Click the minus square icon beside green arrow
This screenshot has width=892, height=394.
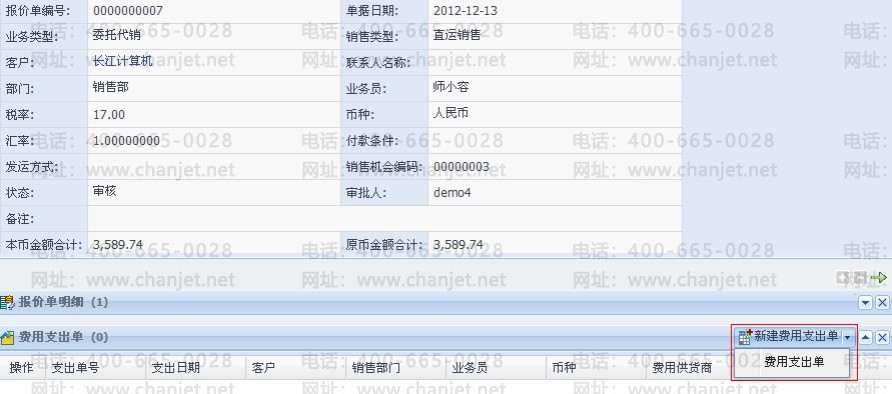(860, 277)
